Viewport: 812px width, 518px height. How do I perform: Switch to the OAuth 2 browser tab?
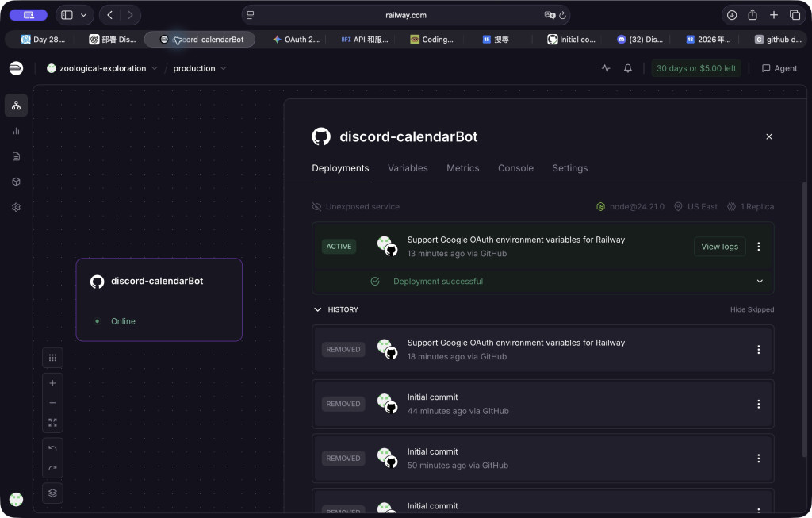click(297, 40)
